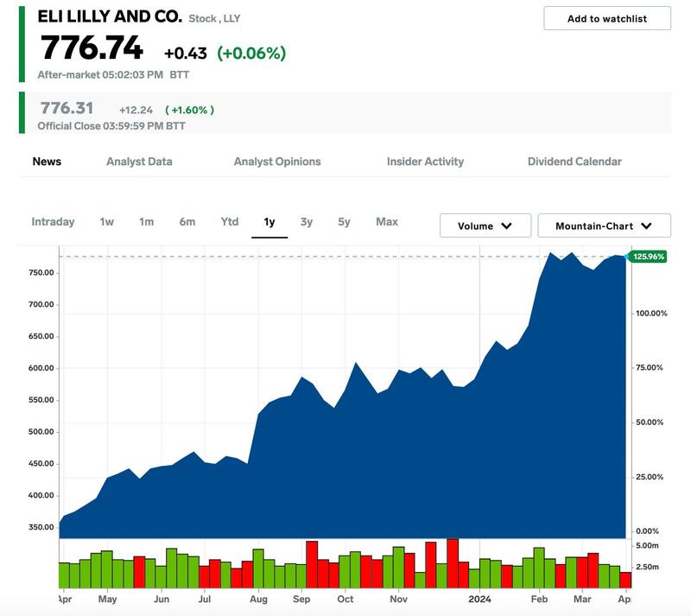This screenshot has height=616, width=691.
Task: Click the 125.96% performance badge
Action: click(x=648, y=257)
